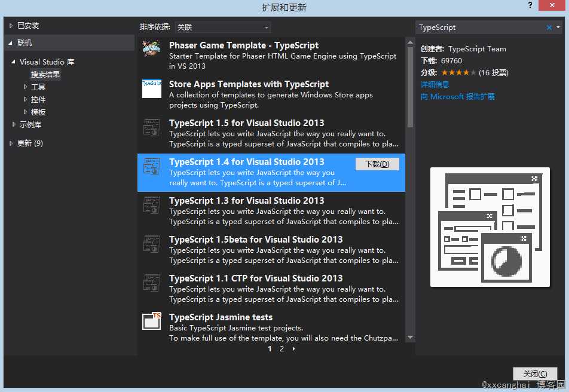Image resolution: width=569 pixels, height=392 pixels.
Task: Expand the 工具 tree node
Action: [x=25, y=87]
